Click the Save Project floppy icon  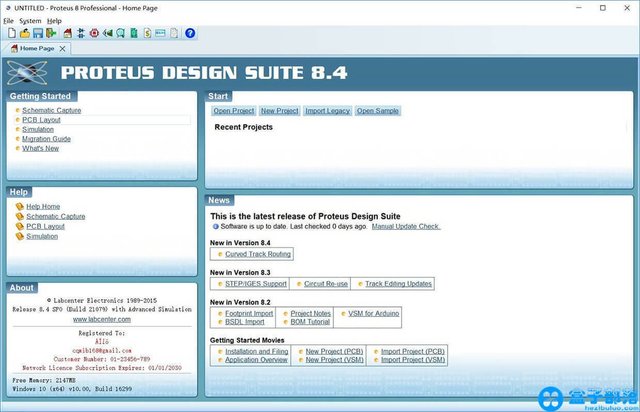(x=38, y=33)
